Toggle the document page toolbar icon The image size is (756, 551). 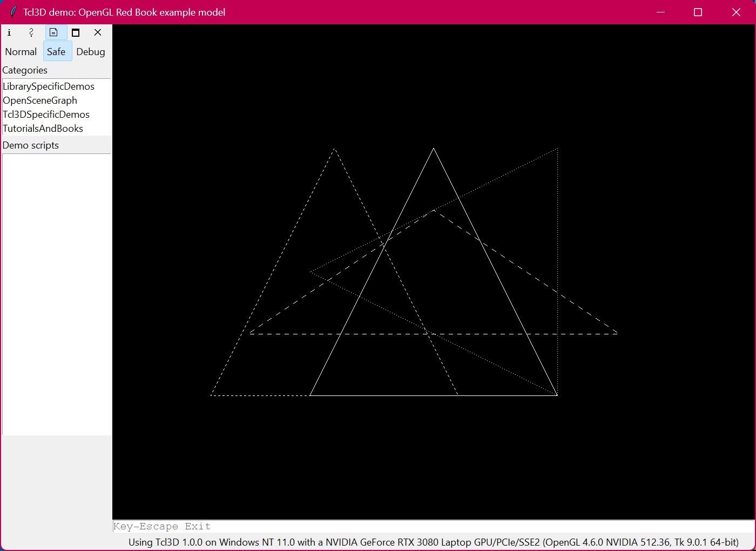click(x=53, y=32)
